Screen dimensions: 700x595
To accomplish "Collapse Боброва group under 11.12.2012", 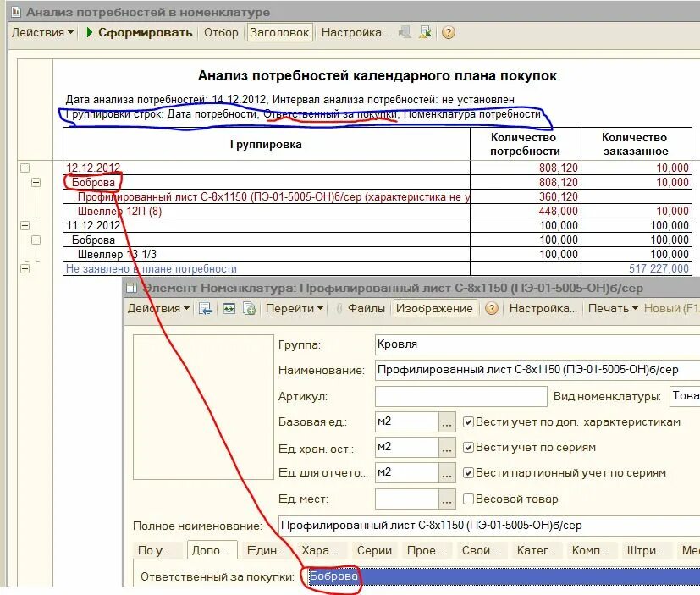I will (x=36, y=240).
